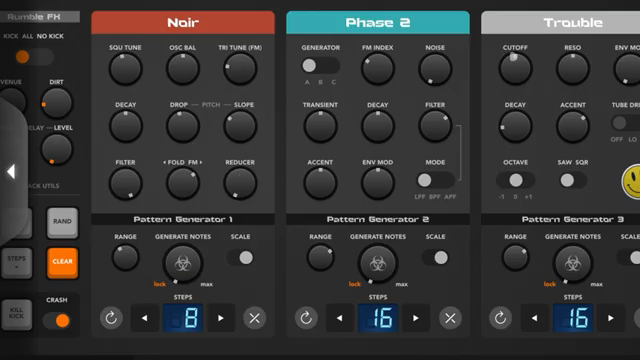This screenshot has width=640, height=360.
Task: Click the RANGE knob in Pattern Generator 2
Action: [x=320, y=258]
